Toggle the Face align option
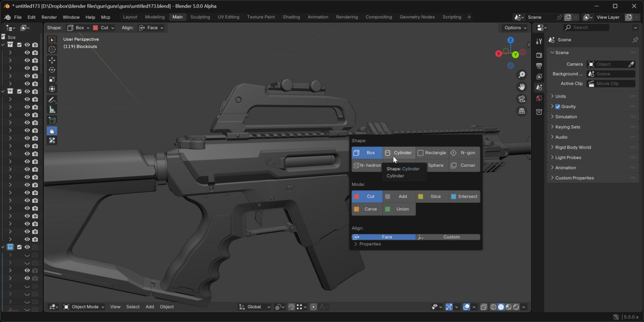644x322 pixels. tap(384, 237)
